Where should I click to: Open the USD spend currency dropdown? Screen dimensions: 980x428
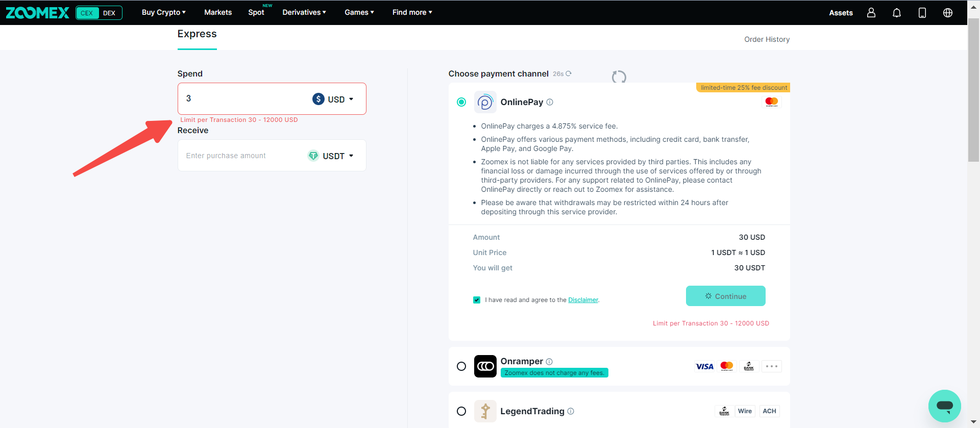point(333,99)
